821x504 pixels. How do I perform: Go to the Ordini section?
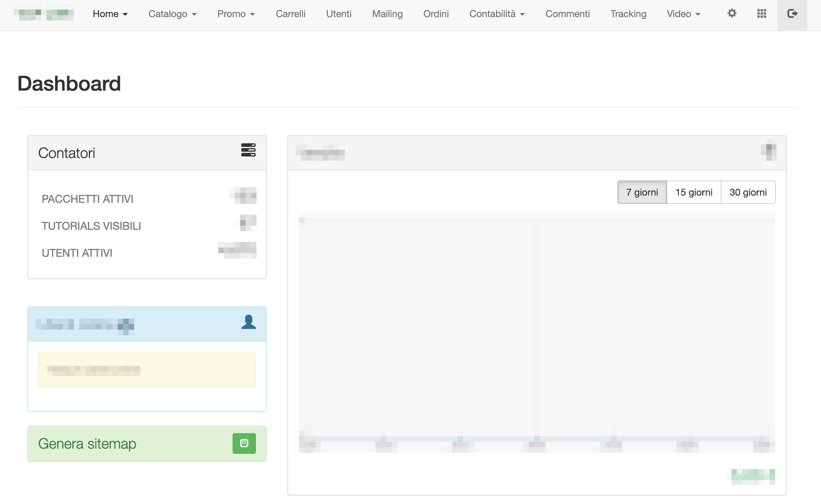click(436, 14)
